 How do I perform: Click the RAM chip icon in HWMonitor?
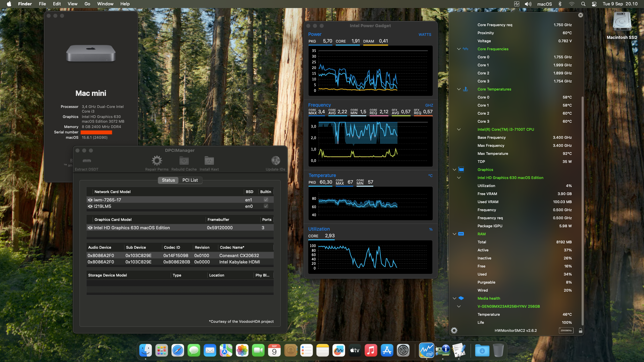point(461,234)
